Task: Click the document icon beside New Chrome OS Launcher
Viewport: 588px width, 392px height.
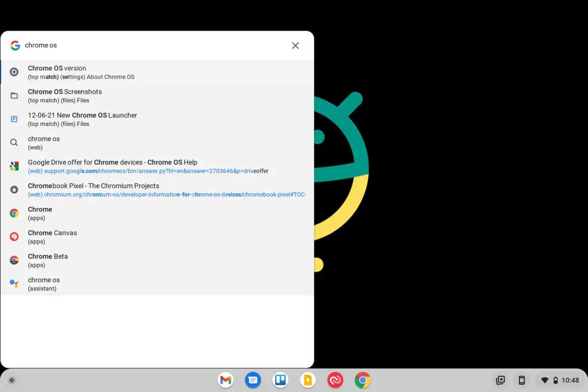Action: [14, 119]
